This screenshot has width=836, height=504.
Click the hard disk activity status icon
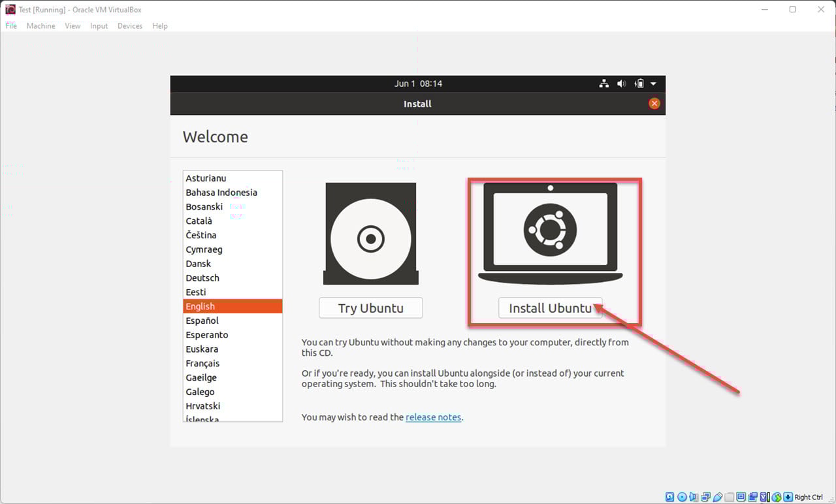(x=670, y=497)
